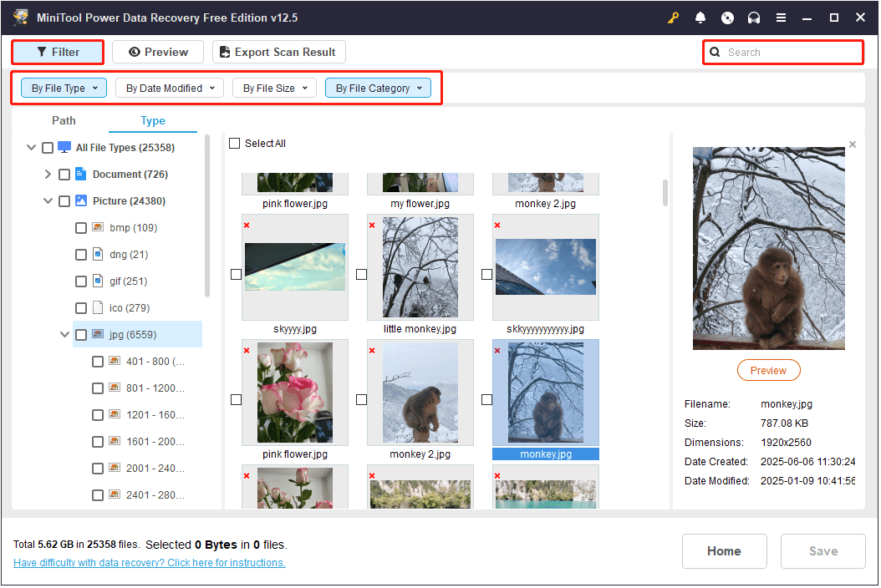Screen dimensions: 881x588
Task: Open the hamburger menu icon
Action: point(782,17)
